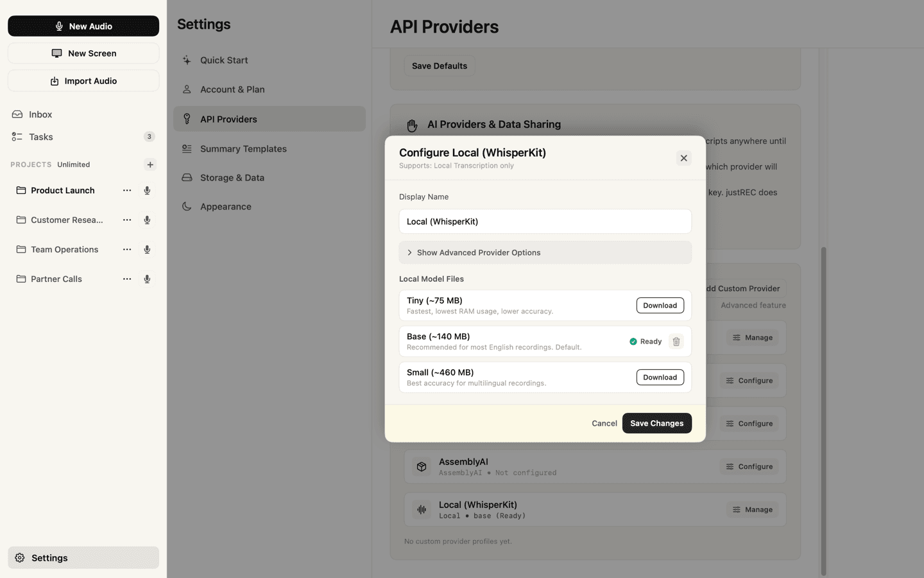Open the Customer Research project
Screen dimensions: 924x578
pos(67,220)
